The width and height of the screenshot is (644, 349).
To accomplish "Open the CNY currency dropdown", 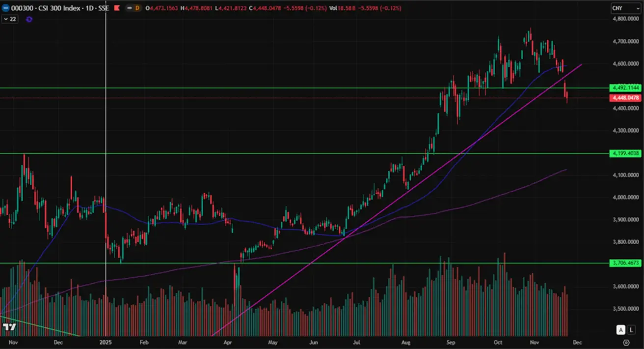I will click(x=625, y=8).
